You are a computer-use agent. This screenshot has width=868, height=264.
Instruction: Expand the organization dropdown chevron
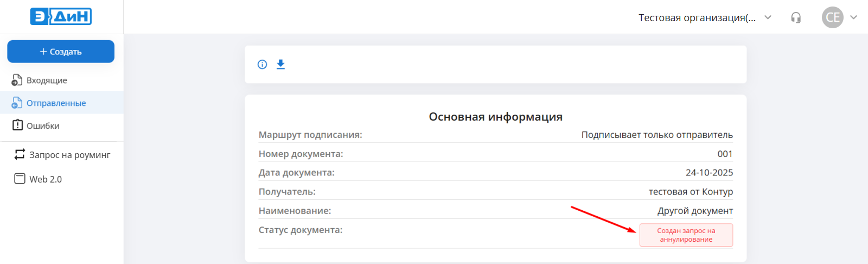[x=768, y=17]
